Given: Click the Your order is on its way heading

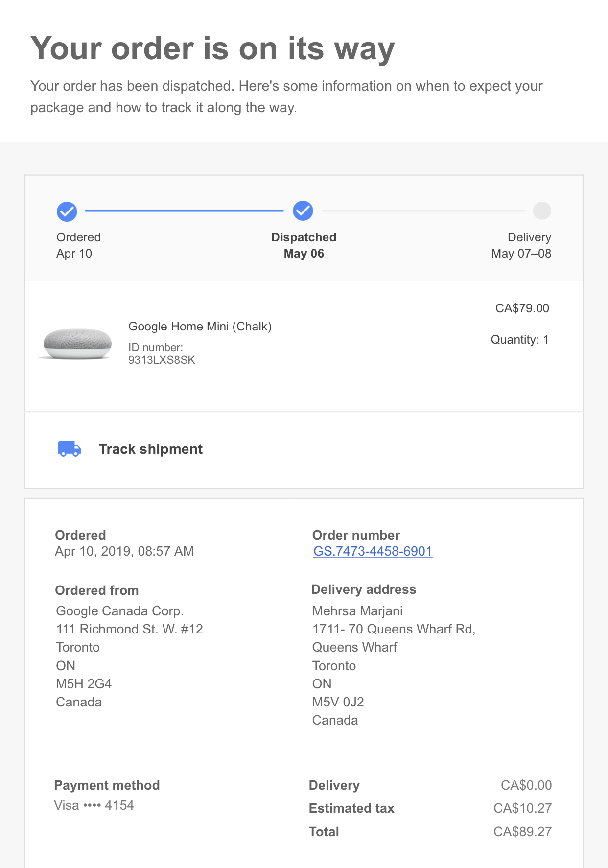Looking at the screenshot, I should click(x=212, y=49).
